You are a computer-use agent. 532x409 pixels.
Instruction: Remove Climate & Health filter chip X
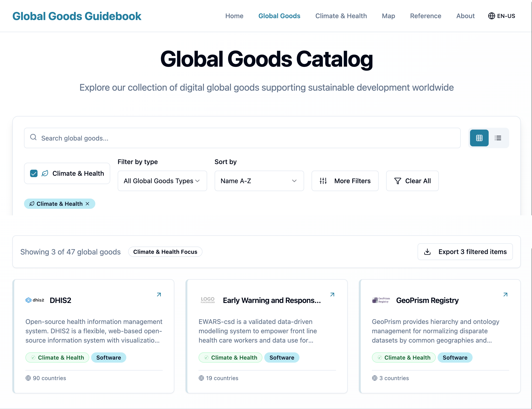pos(87,204)
